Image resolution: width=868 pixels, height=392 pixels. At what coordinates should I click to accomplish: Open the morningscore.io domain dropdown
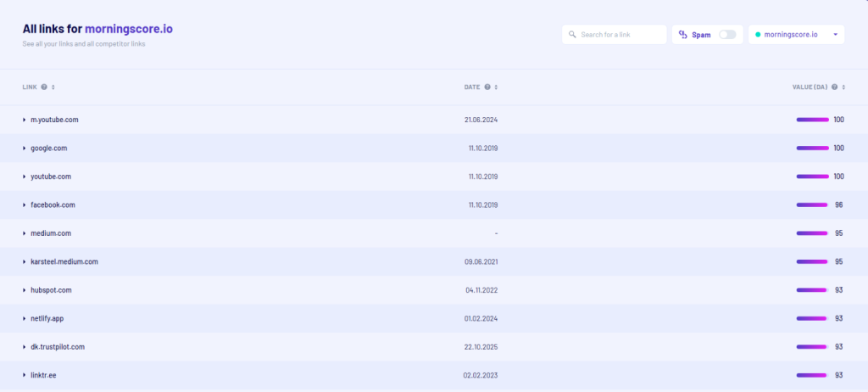coord(797,35)
